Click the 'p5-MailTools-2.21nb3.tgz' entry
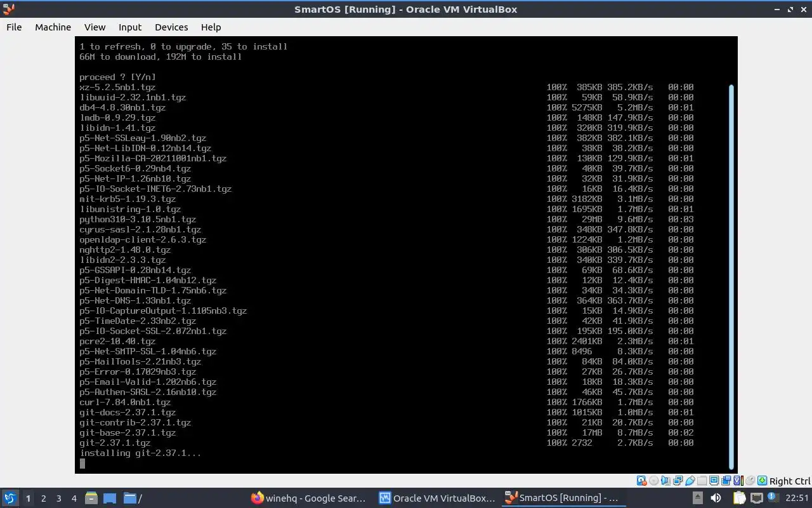Viewport: 812px width, 508px height. point(140,361)
